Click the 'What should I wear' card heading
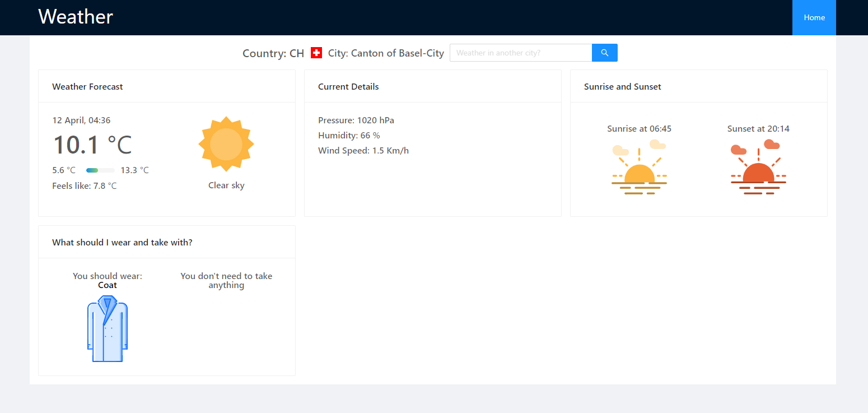Viewport: 868px width, 413px height. (122, 242)
